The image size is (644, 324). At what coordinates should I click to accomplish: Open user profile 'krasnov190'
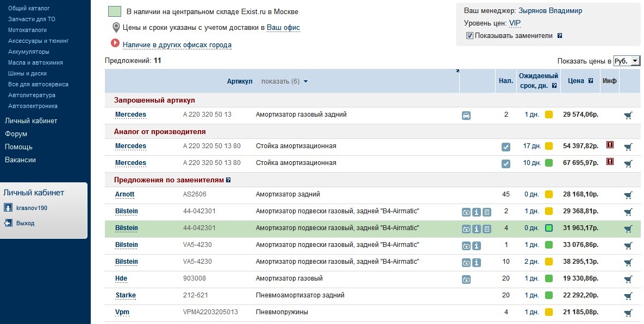pyautogui.click(x=32, y=208)
